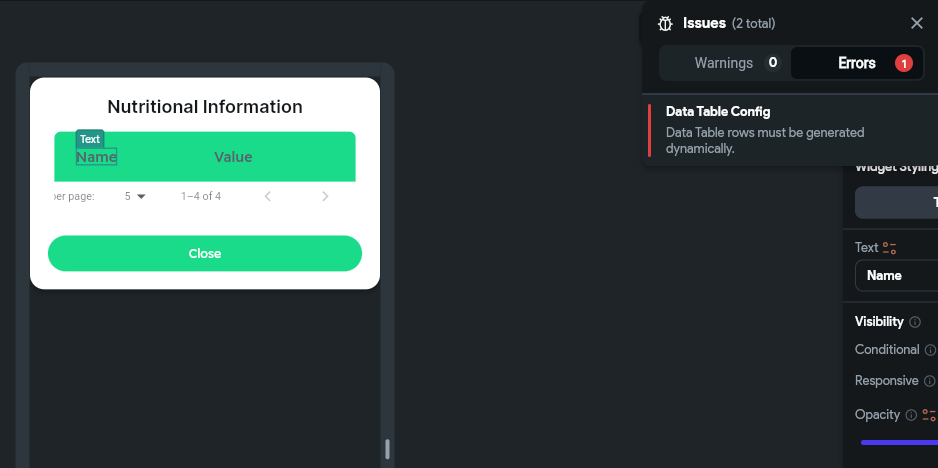Select the Name column header text
The height and width of the screenshot is (468, 938).
[x=96, y=157]
